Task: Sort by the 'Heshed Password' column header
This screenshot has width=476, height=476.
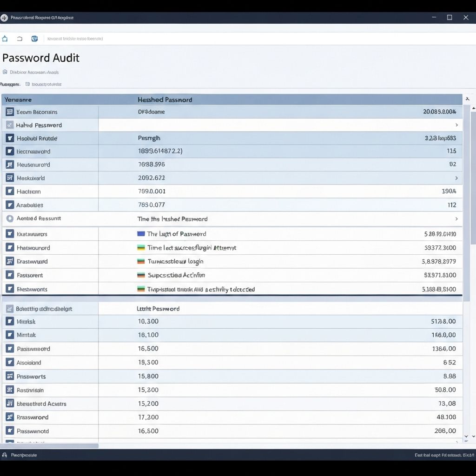Action: pyautogui.click(x=165, y=99)
